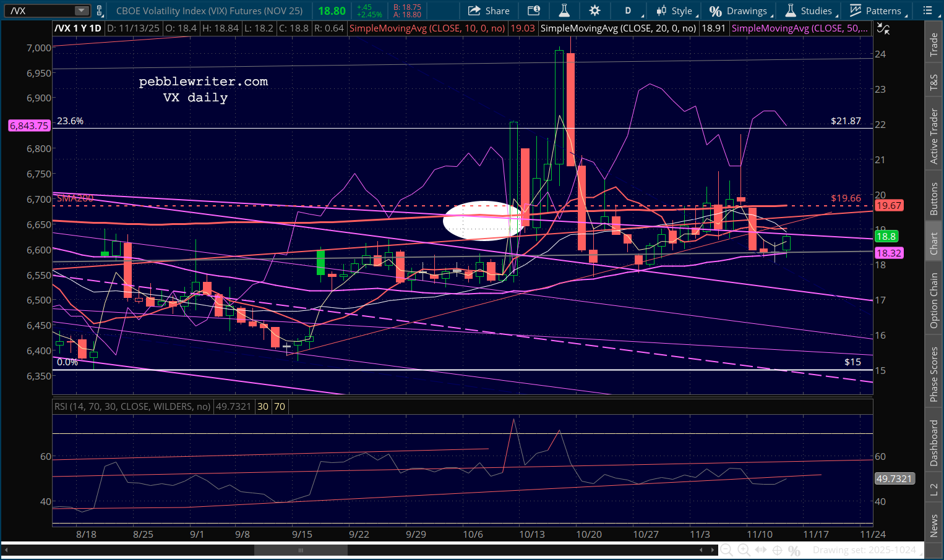Click the /VX 1 Y 1D chart label
944x560 pixels.
coord(78,28)
